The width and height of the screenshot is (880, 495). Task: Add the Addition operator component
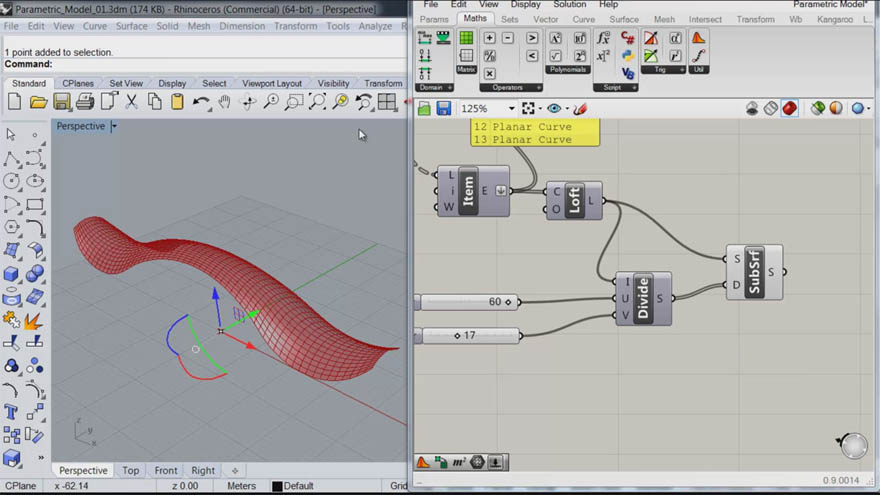point(489,38)
